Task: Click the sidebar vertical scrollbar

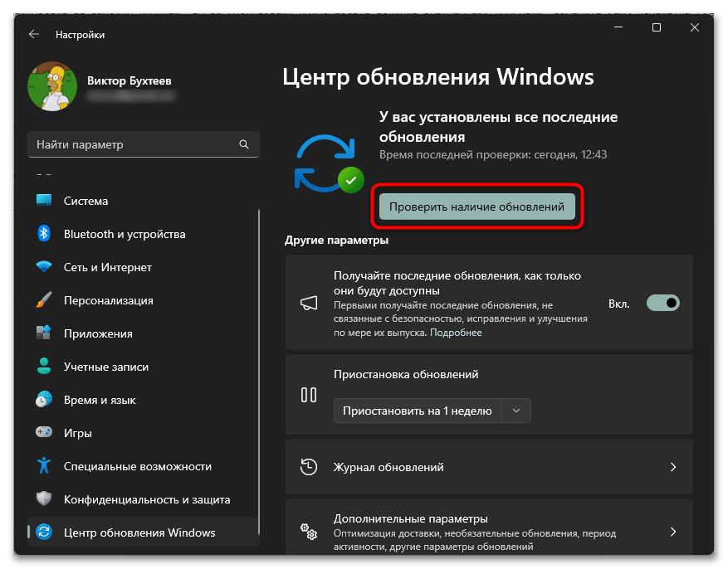Action: point(259,372)
